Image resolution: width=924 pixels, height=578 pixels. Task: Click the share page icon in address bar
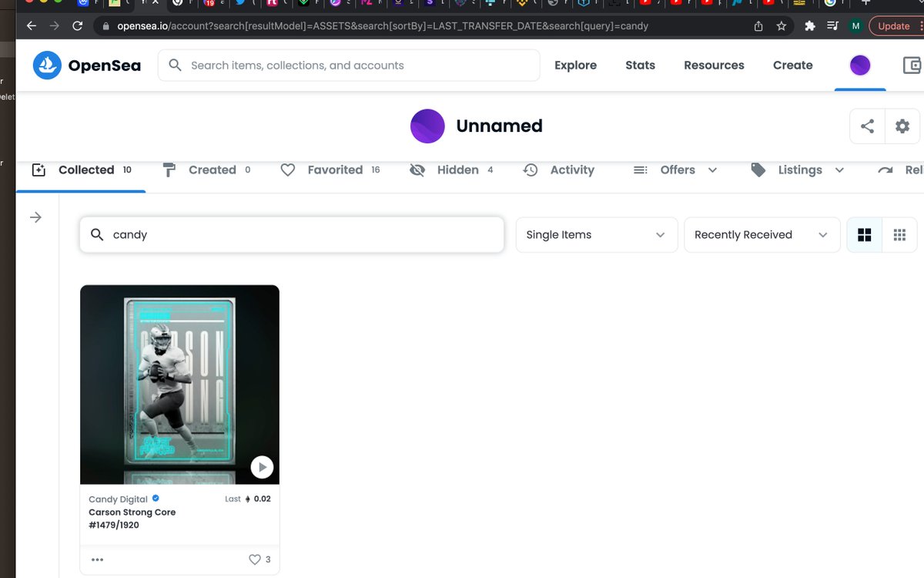[x=758, y=25]
